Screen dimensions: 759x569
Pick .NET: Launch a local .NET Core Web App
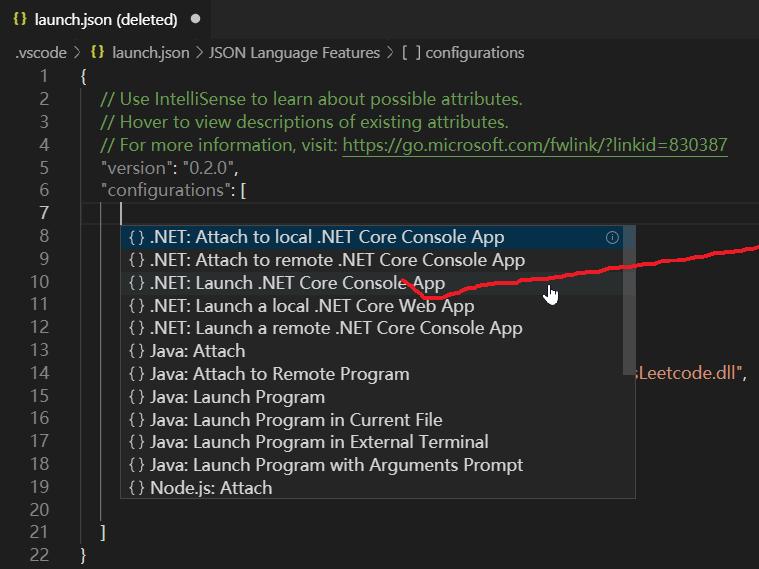[372, 306]
